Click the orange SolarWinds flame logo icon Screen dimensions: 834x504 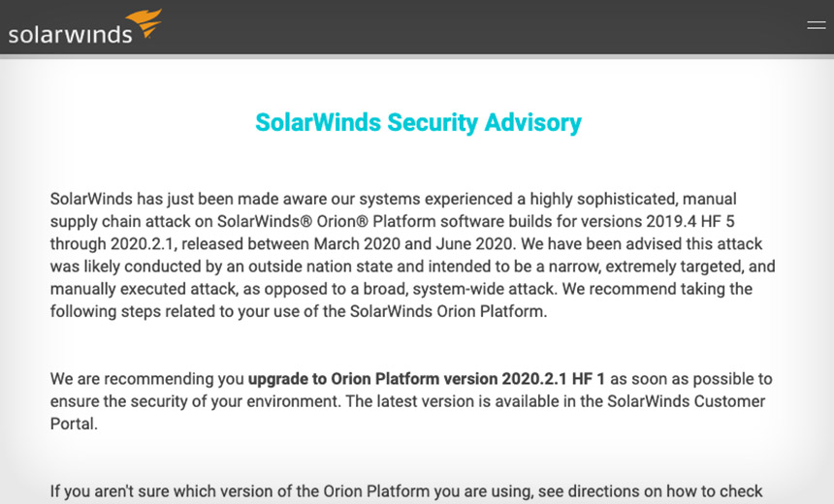coord(144,23)
